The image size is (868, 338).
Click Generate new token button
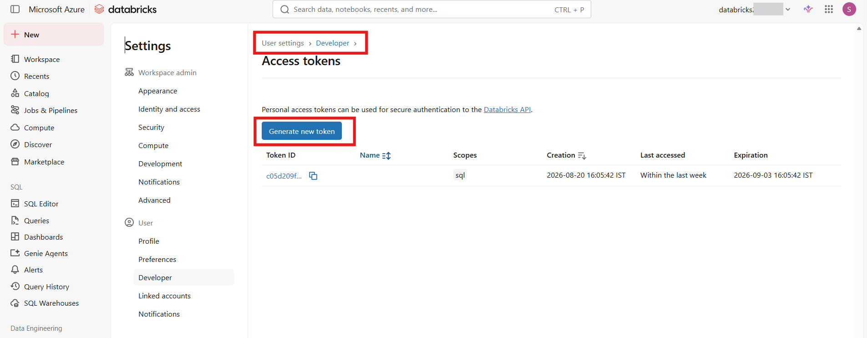click(302, 131)
